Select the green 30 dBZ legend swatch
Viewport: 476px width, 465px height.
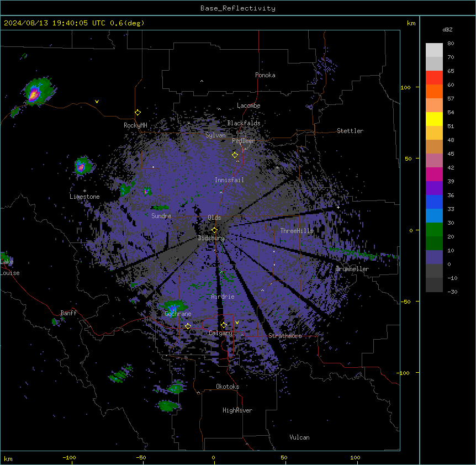click(x=434, y=230)
